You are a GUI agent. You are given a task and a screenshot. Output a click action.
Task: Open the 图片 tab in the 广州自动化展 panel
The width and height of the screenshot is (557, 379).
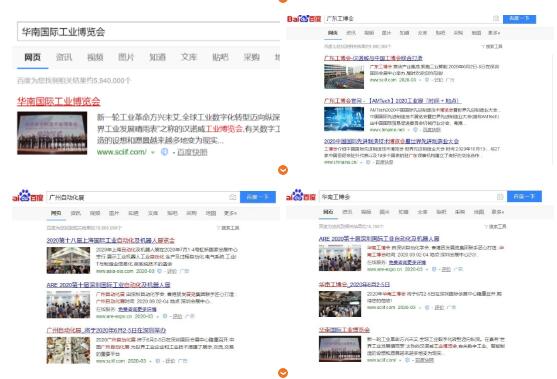coord(114,213)
